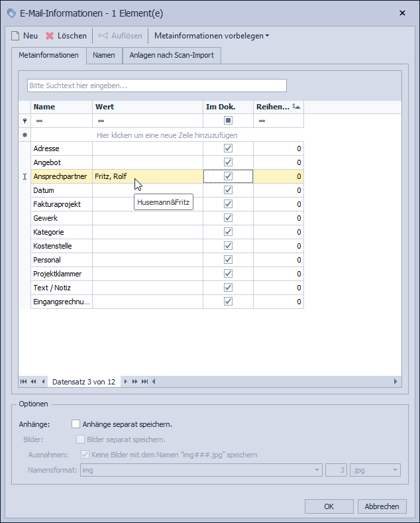Screen dimensions: 420x523
Task: Open Metainformationen vorbelegen dropdown
Action: tap(211, 36)
